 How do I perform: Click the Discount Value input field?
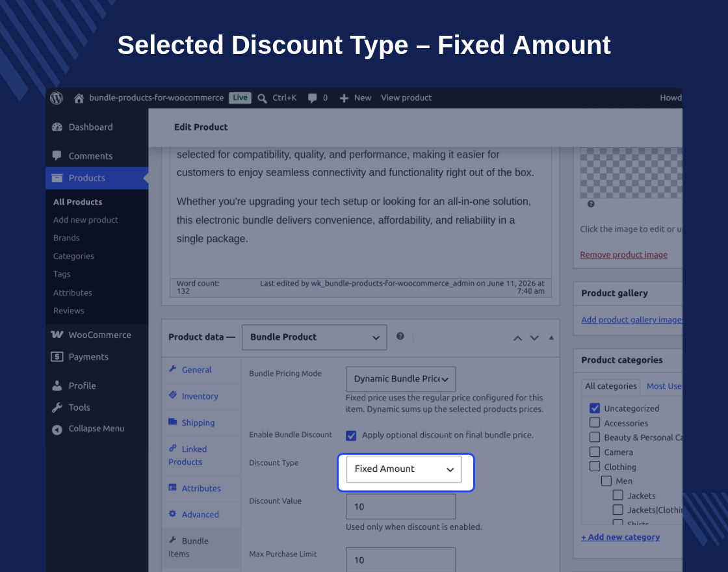point(400,506)
